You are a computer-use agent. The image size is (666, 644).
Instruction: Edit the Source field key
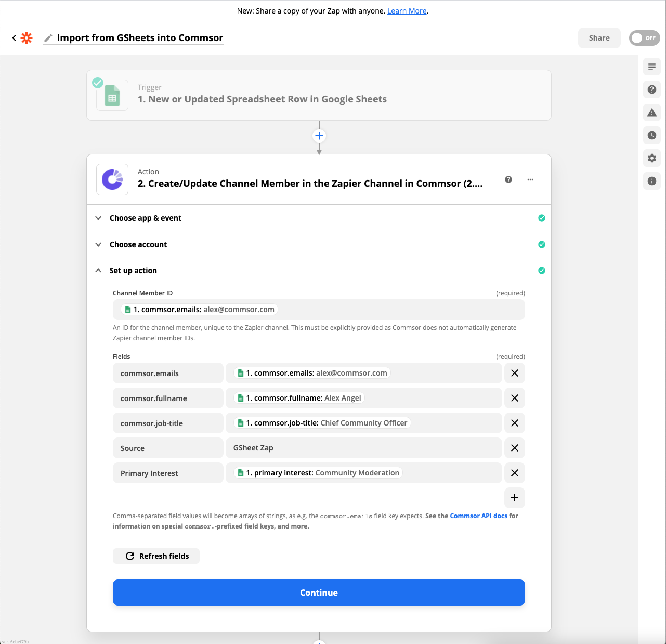[168, 448]
